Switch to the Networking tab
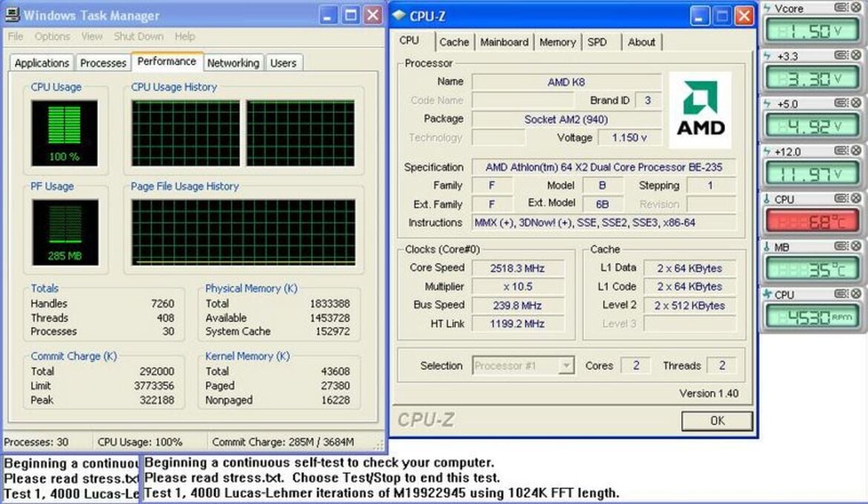This screenshot has height=504, width=868. (233, 63)
